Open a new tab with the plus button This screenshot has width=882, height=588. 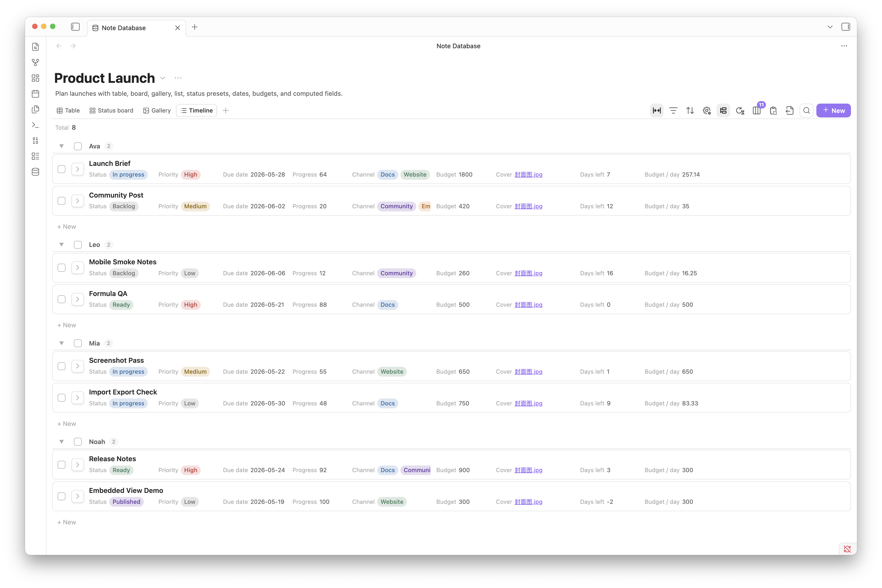click(x=195, y=27)
